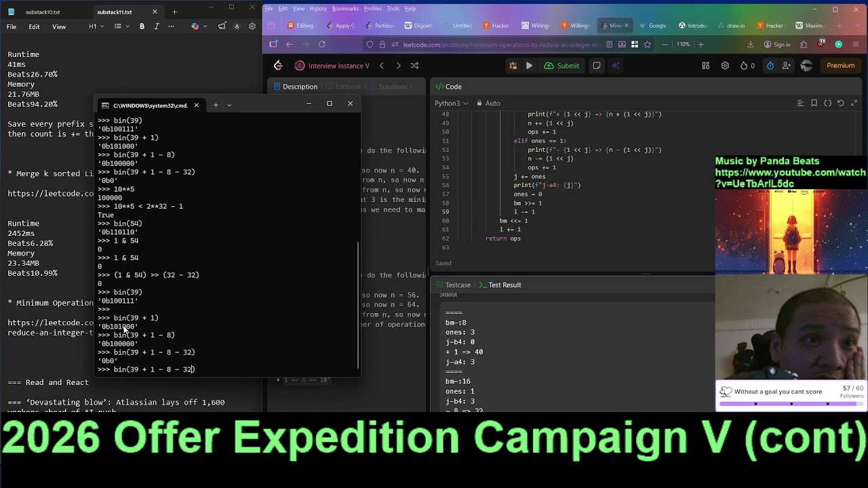Bookmark this page with star icon
This screenshot has width=868, height=488.
click(x=647, y=45)
